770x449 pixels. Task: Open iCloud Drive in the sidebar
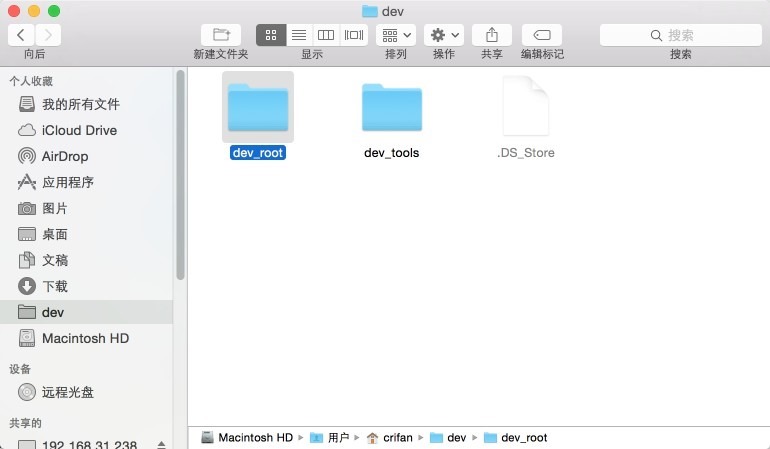pyautogui.click(x=86, y=130)
